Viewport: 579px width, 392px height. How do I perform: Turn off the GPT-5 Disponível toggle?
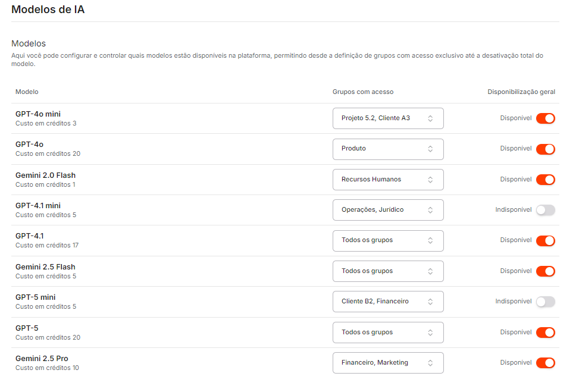[546, 332]
